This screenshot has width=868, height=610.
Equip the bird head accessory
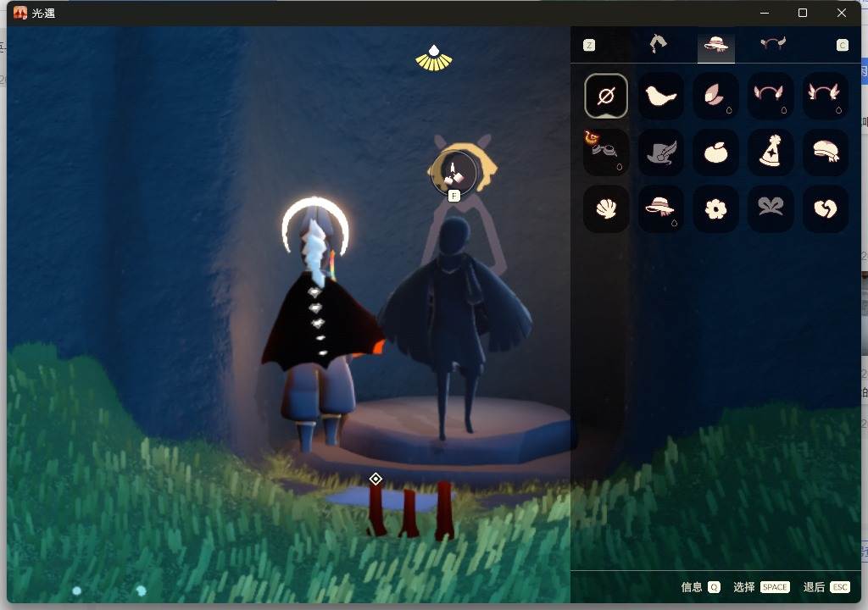(660, 96)
